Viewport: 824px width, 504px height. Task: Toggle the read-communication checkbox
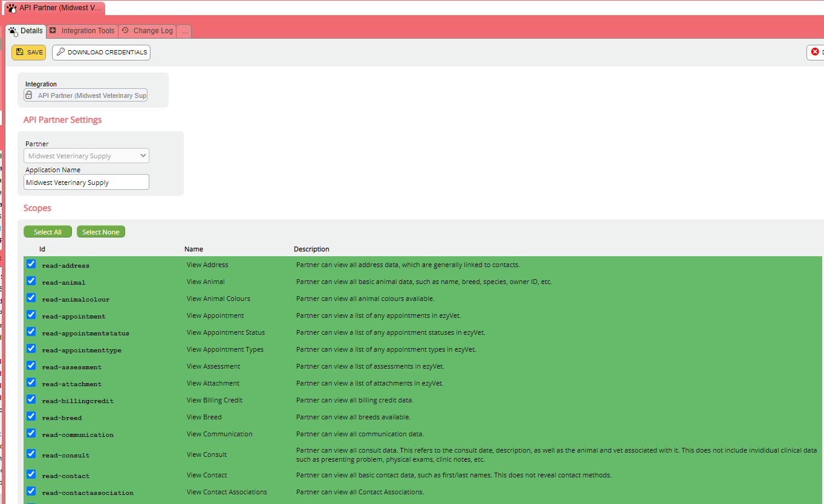click(x=31, y=433)
